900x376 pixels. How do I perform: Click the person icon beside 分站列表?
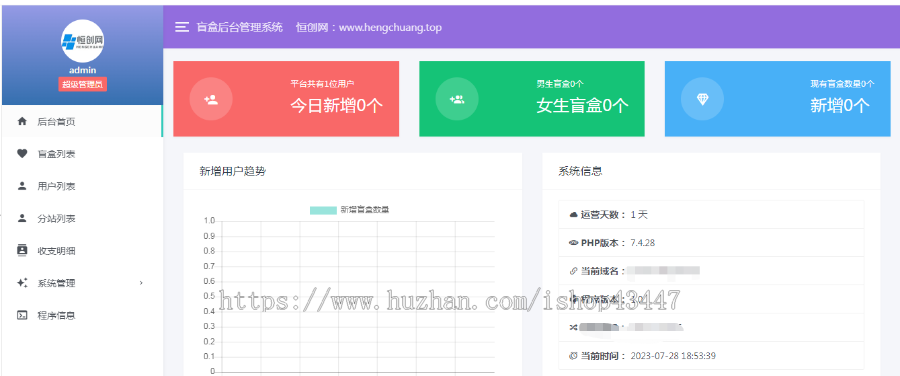tap(22, 218)
